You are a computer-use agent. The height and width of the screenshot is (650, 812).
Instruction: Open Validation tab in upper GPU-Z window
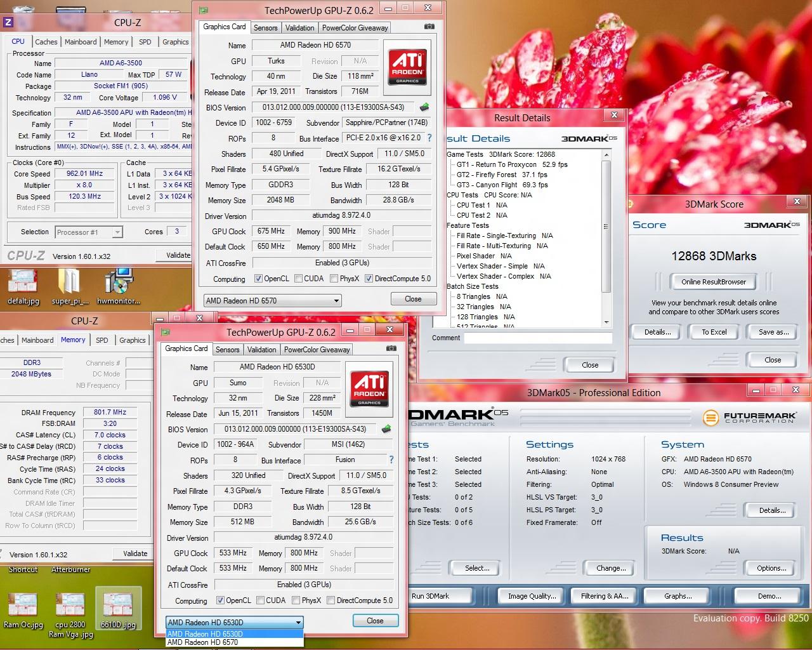[x=299, y=28]
